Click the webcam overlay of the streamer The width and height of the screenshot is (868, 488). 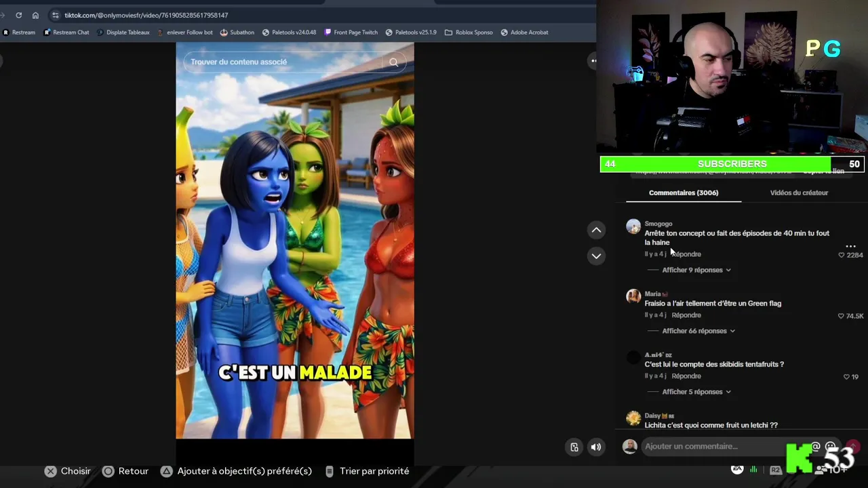tap(732, 78)
